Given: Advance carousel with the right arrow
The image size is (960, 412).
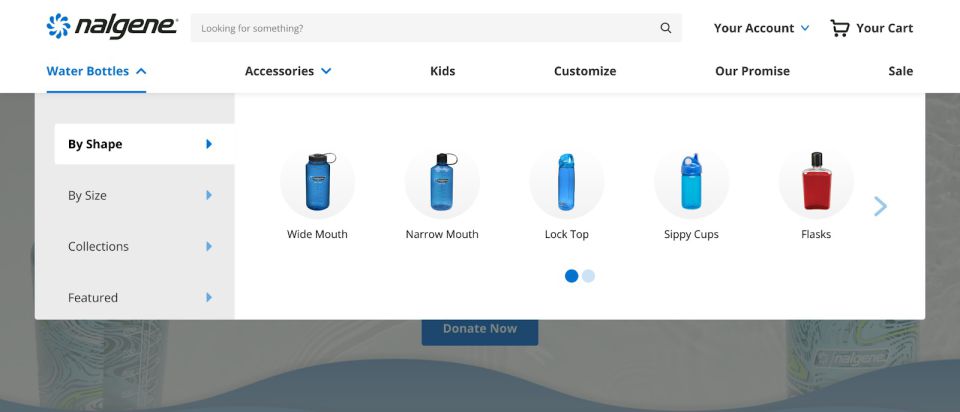Looking at the screenshot, I should tap(880, 207).
